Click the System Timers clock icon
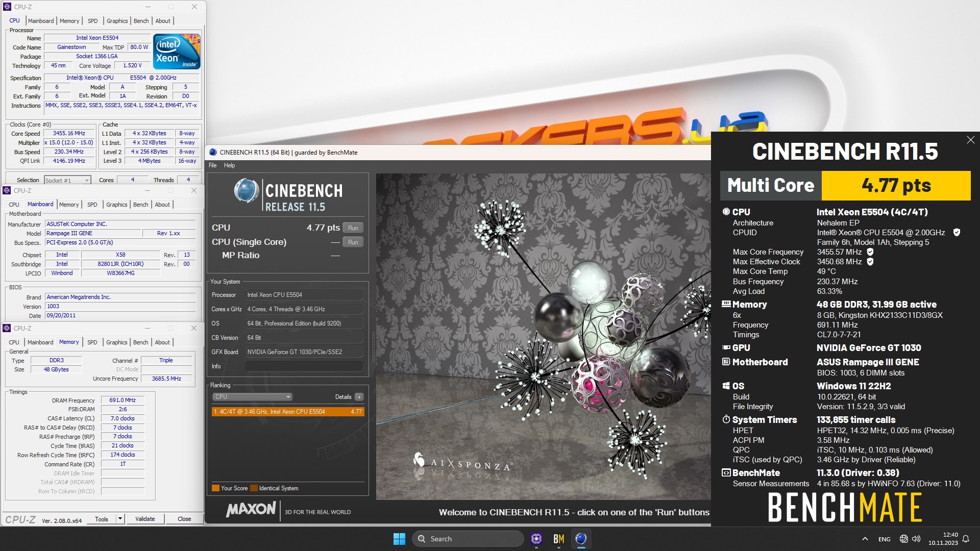 pyautogui.click(x=726, y=419)
